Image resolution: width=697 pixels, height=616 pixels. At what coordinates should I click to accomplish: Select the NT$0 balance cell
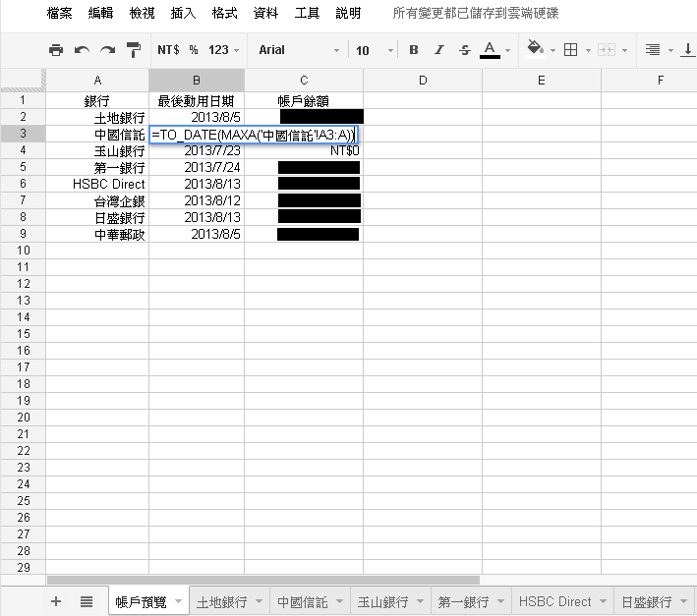(x=304, y=151)
